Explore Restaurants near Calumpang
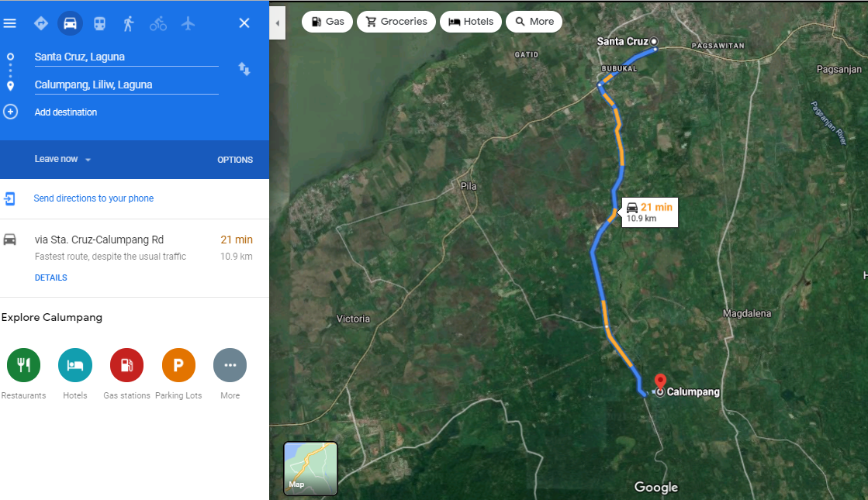Screen dimensions: 868x500 [x=23, y=365]
